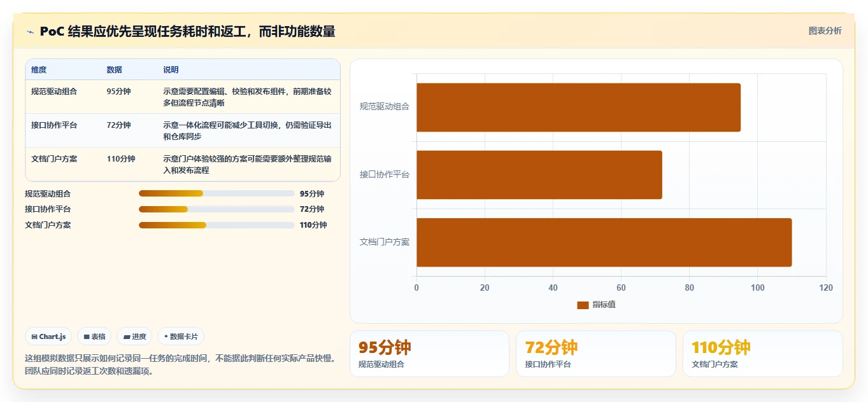Click the 接口协作平台 chart axis label
868x402 pixels.
tap(385, 174)
